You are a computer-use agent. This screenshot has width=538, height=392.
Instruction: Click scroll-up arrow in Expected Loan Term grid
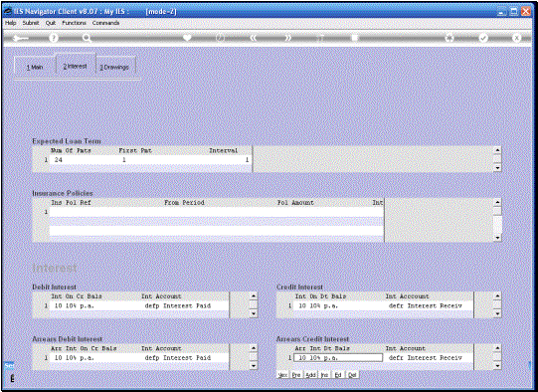point(497,150)
